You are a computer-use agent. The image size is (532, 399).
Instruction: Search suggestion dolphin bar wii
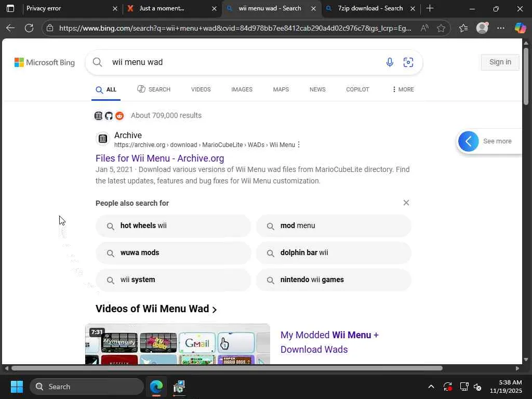334,253
